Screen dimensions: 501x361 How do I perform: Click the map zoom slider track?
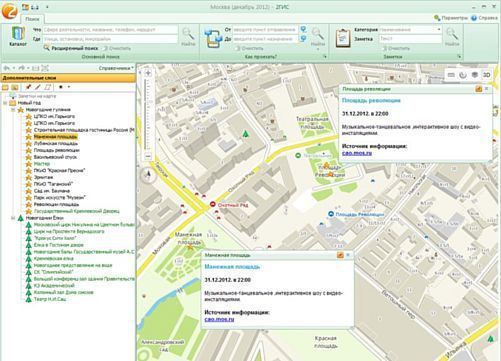pyautogui.click(x=148, y=115)
